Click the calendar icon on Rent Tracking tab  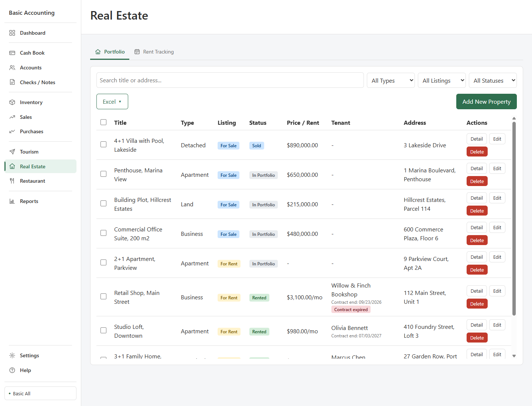137,52
